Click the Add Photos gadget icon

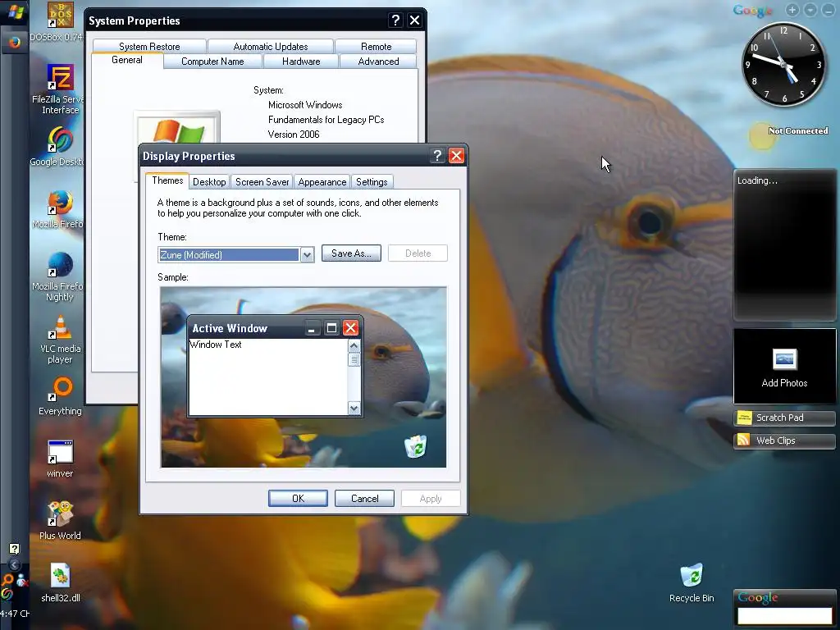tap(784, 359)
